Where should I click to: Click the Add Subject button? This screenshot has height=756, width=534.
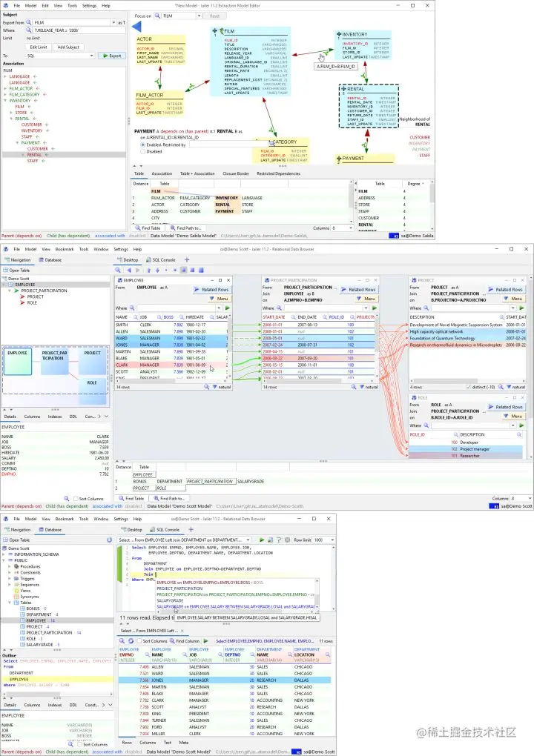pos(68,47)
